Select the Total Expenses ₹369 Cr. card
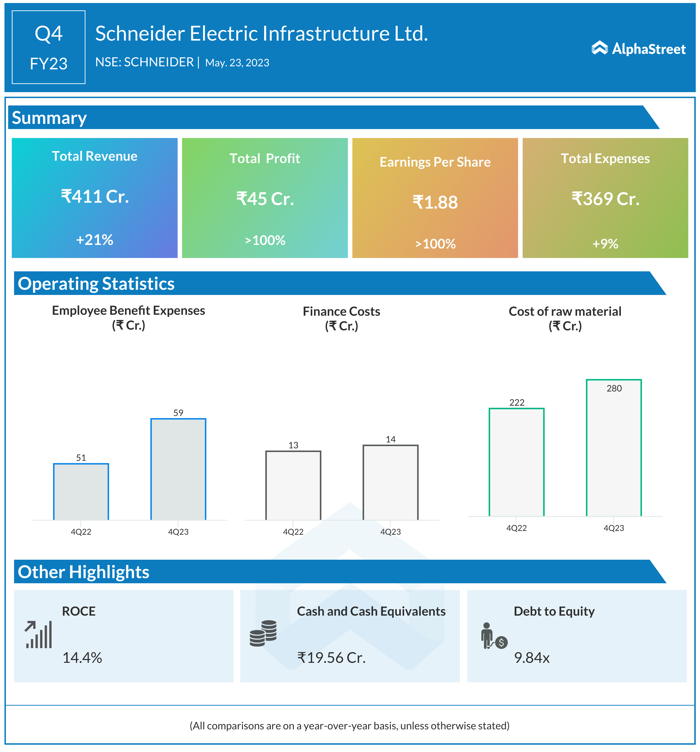Viewport: 700px width, 752px height. pyautogui.click(x=605, y=198)
